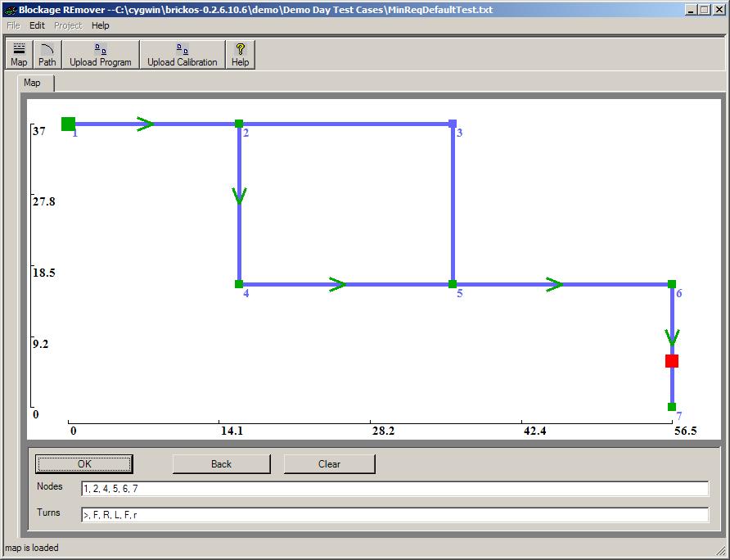Open Help from the toolbar icon
This screenshot has height=560, width=730.
point(240,55)
